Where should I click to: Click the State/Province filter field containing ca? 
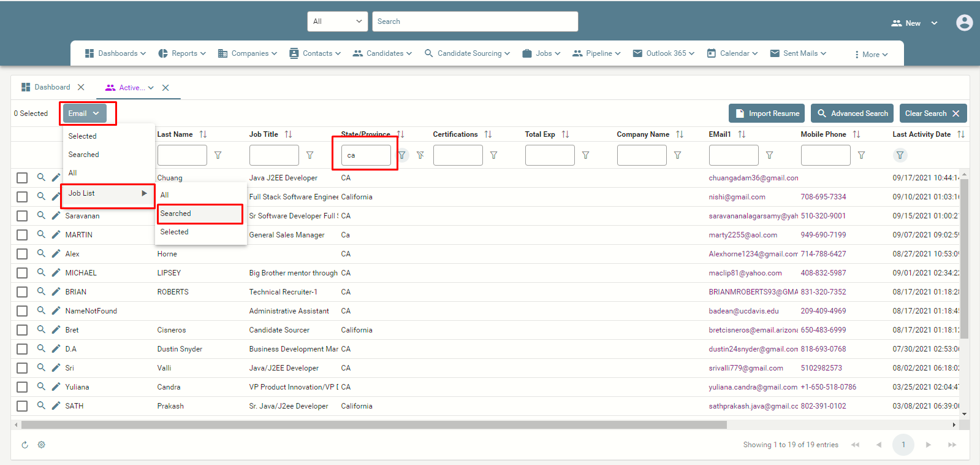(x=366, y=155)
